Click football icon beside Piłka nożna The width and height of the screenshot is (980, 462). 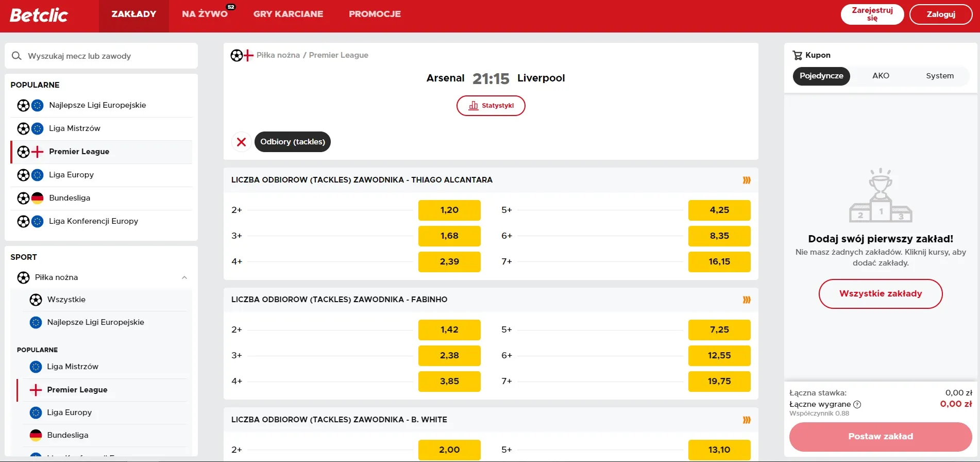pyautogui.click(x=23, y=277)
